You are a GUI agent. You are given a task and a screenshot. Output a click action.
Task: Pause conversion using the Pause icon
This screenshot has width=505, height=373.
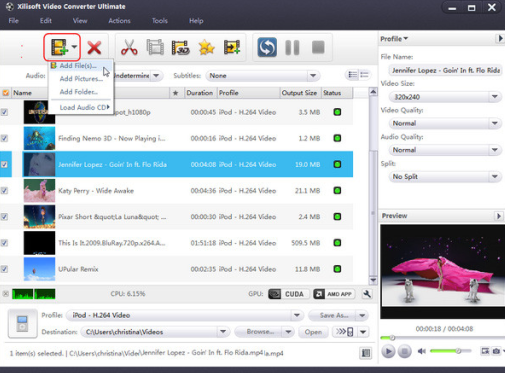click(292, 47)
